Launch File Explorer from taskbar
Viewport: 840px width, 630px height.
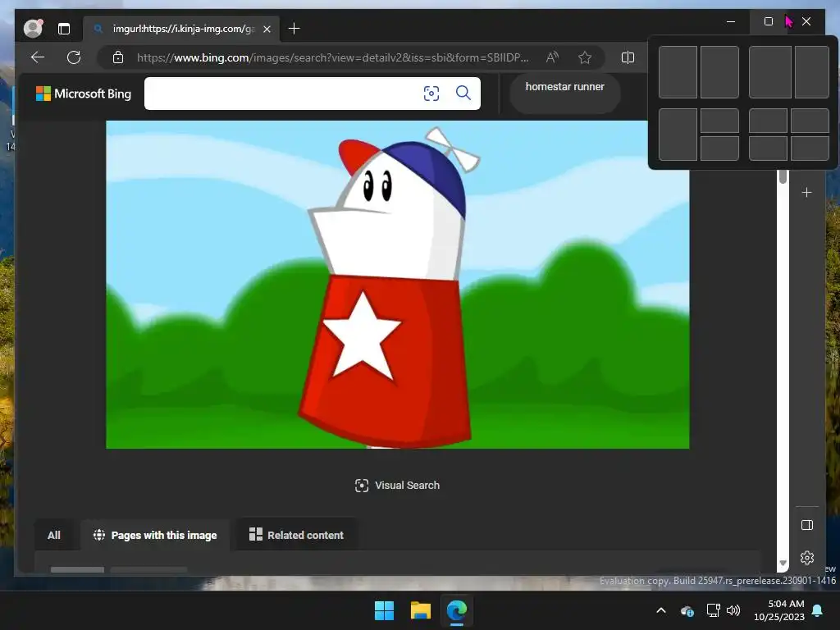click(x=421, y=610)
